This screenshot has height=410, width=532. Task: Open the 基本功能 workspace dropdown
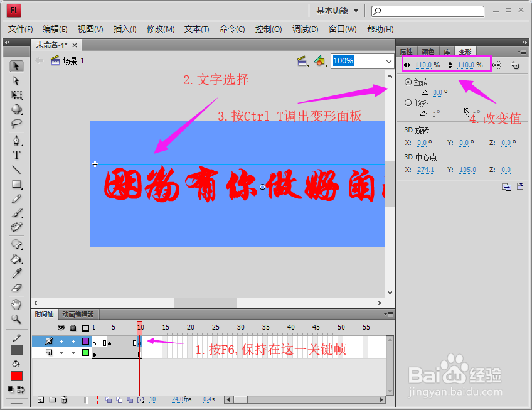tap(338, 11)
